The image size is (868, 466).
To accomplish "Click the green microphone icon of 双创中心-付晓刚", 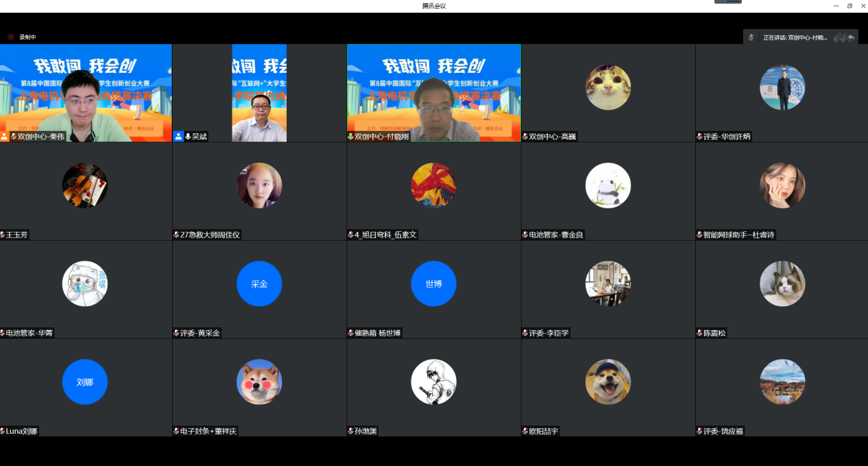I will pyautogui.click(x=351, y=137).
